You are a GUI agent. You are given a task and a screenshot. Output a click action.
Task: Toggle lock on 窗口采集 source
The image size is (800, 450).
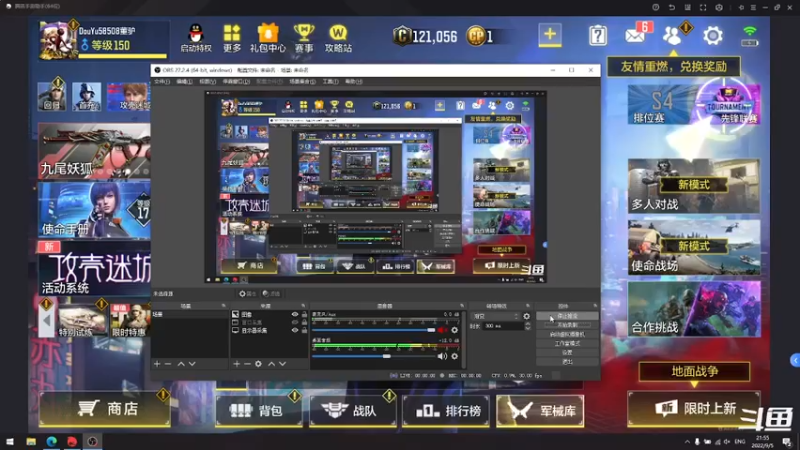[x=305, y=322]
